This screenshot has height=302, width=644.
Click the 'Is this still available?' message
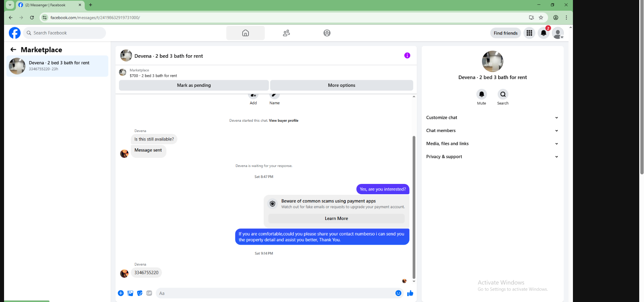154,139
